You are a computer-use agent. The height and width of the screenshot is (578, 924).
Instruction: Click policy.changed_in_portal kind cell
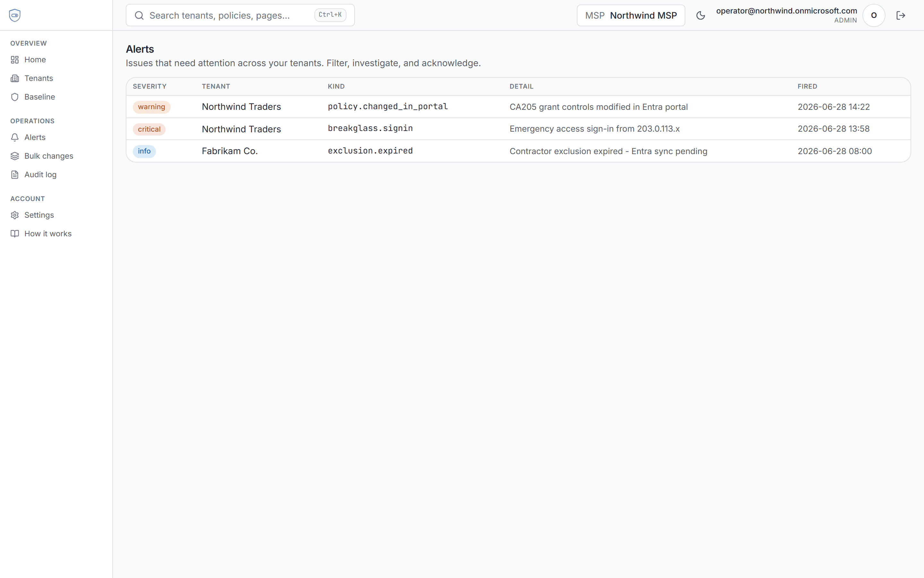click(388, 107)
